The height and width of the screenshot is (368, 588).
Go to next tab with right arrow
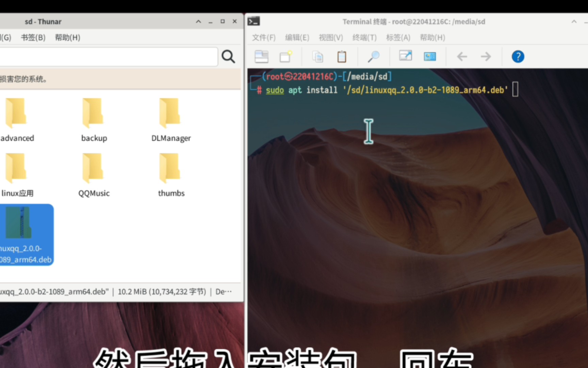point(486,57)
